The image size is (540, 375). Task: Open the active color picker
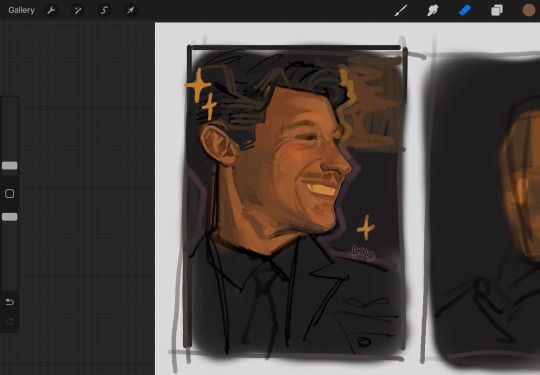click(x=529, y=10)
